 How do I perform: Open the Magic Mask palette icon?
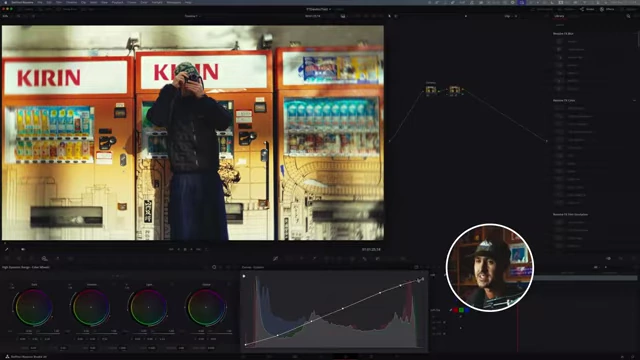(x=352, y=258)
